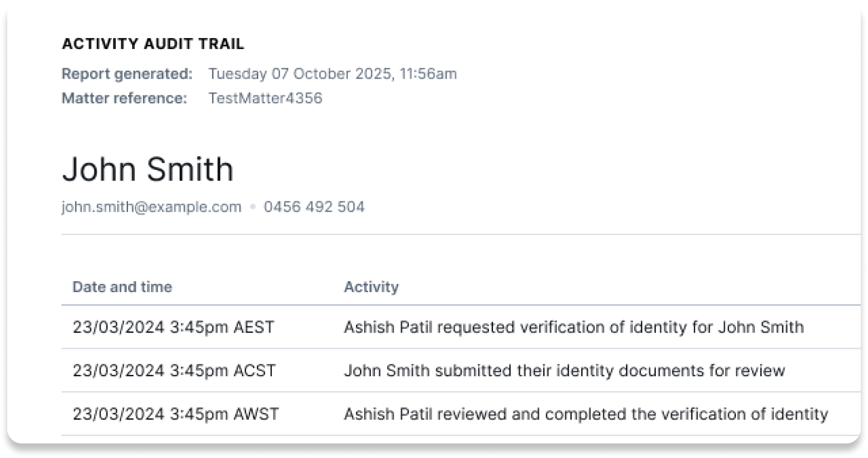Click Ashish Patil's name in the last activity row
Viewport: 868px width, 458px height.
(388, 414)
